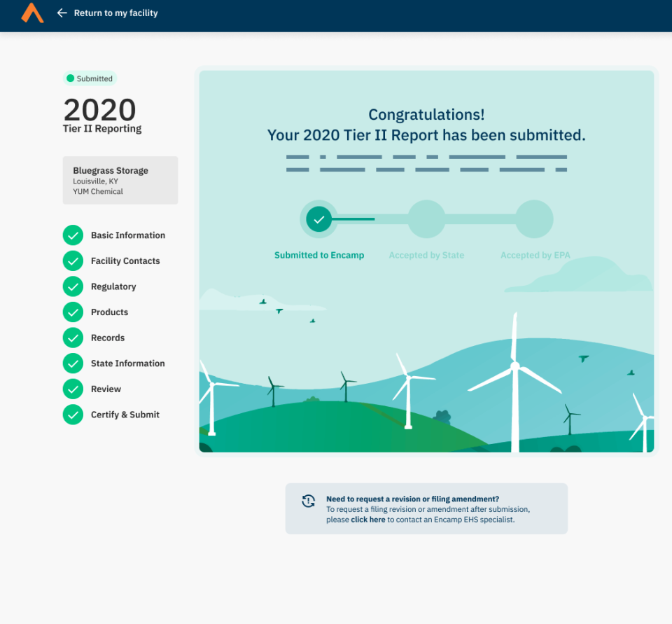The image size is (672, 624).
Task: Select the Certify & Submit step
Action: (125, 414)
